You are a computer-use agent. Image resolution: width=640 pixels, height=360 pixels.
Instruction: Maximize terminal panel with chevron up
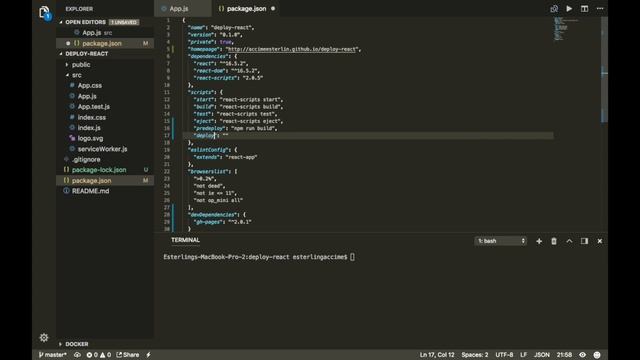tap(569, 241)
